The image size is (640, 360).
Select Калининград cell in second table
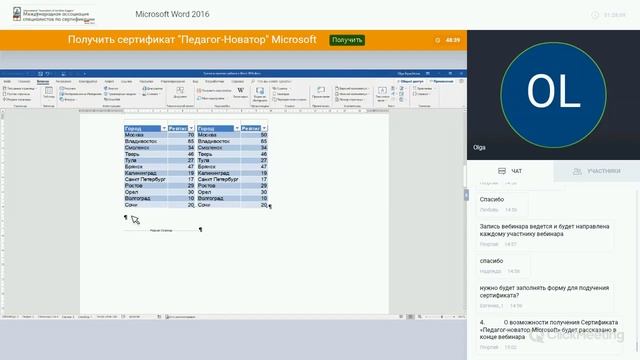coord(218,173)
